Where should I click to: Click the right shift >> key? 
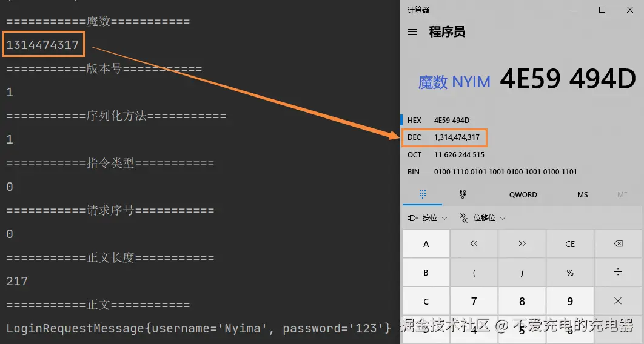pyautogui.click(x=522, y=244)
